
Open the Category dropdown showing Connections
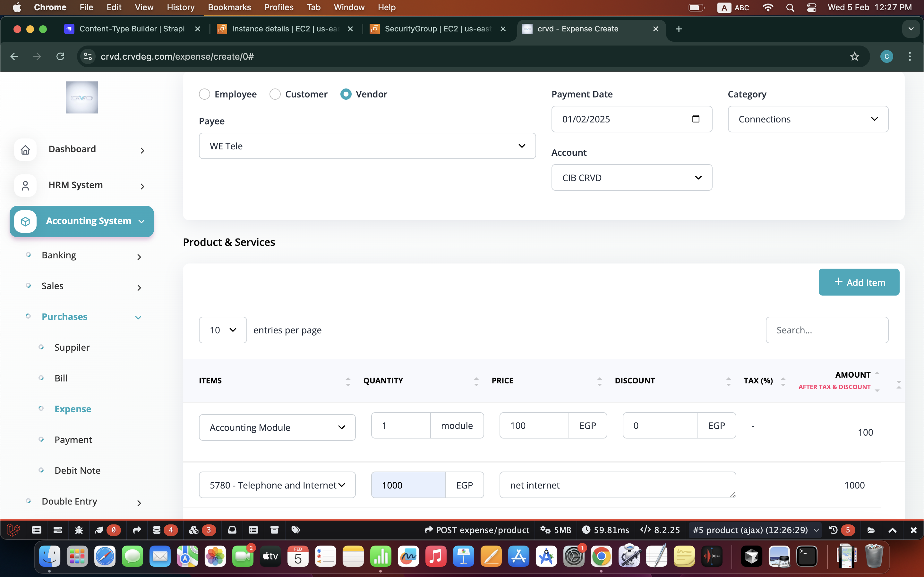[808, 119]
